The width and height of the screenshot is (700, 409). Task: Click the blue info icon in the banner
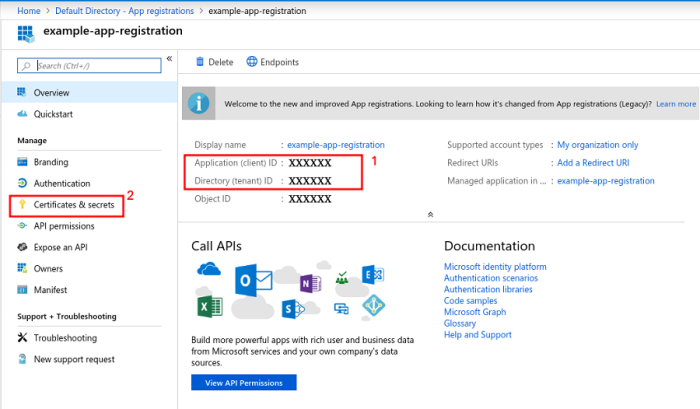click(x=199, y=104)
